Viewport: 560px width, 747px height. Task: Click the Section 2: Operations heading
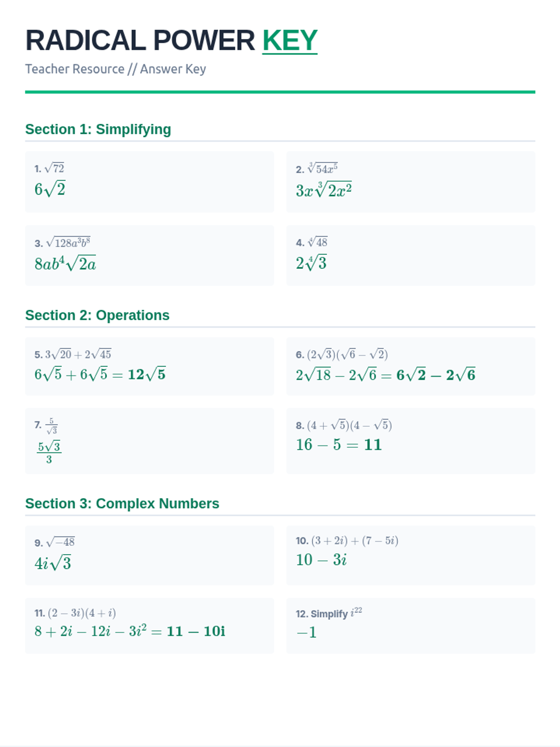click(x=97, y=315)
